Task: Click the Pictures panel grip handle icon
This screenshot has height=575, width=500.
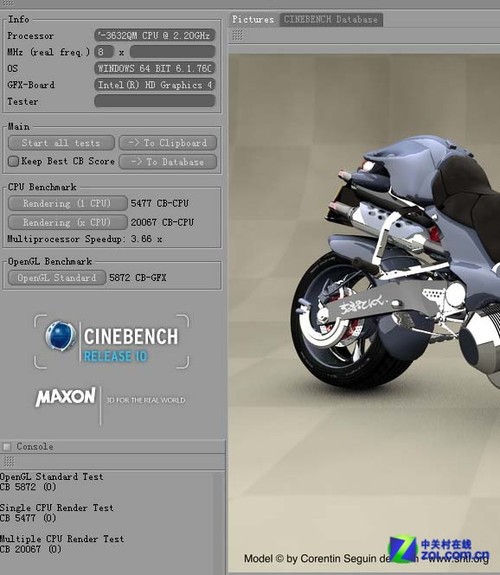Action: coord(237,35)
